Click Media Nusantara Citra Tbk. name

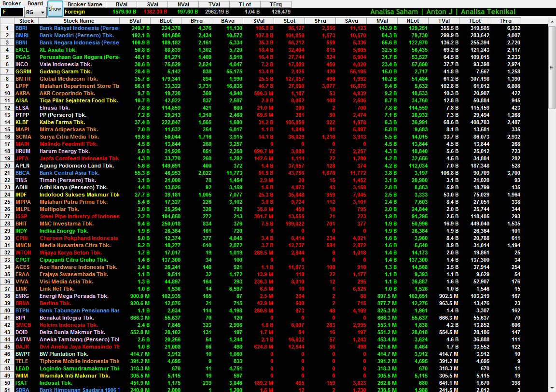[x=75, y=246]
